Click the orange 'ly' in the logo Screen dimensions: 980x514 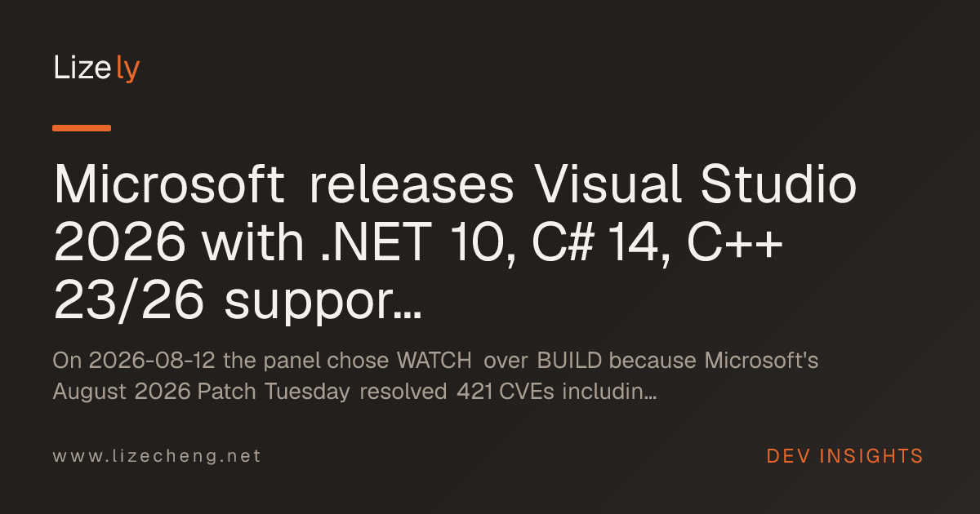point(128,70)
